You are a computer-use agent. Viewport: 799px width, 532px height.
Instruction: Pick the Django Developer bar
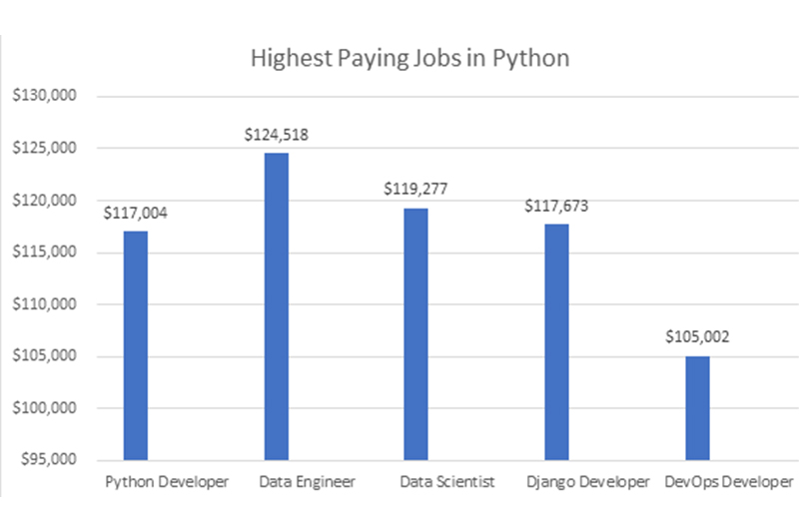tap(556, 341)
